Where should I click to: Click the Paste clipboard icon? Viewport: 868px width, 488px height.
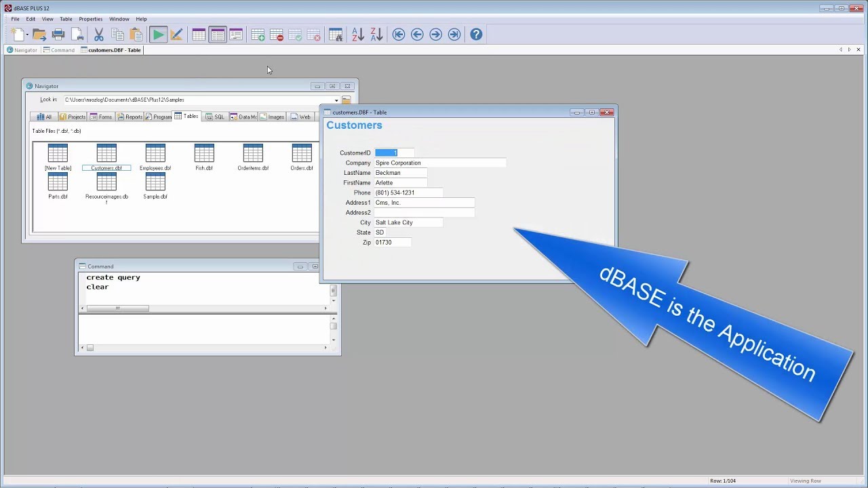(x=136, y=35)
